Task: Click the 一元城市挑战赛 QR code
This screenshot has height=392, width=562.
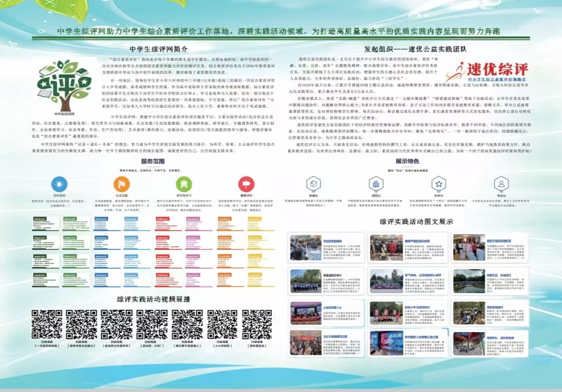Action: (47, 324)
